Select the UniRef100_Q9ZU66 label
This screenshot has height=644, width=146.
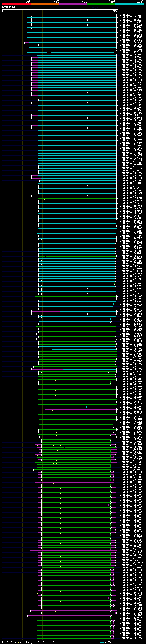pos(131,35)
